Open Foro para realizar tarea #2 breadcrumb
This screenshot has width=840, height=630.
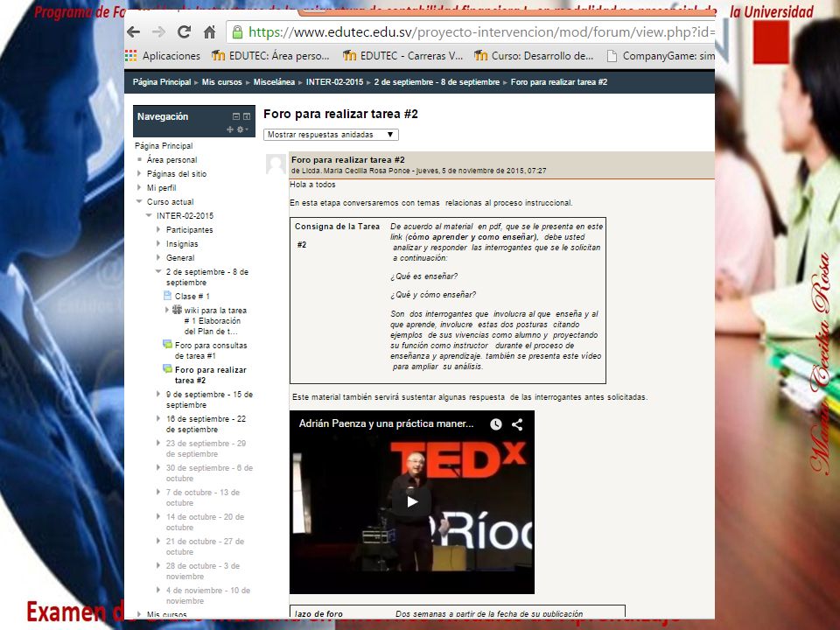tap(559, 82)
